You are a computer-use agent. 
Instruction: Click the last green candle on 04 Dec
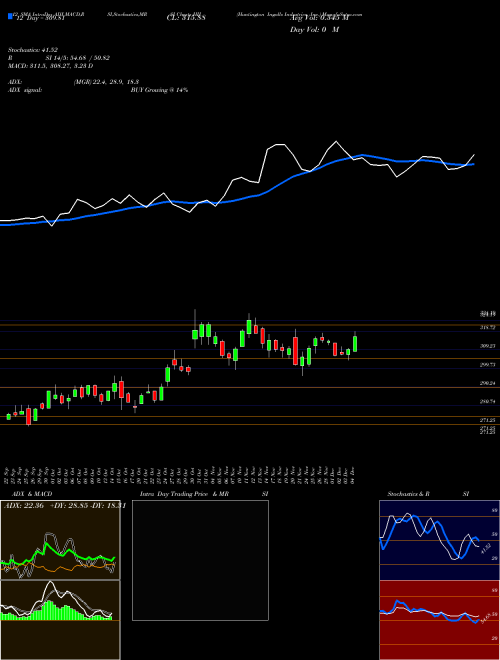355,343
